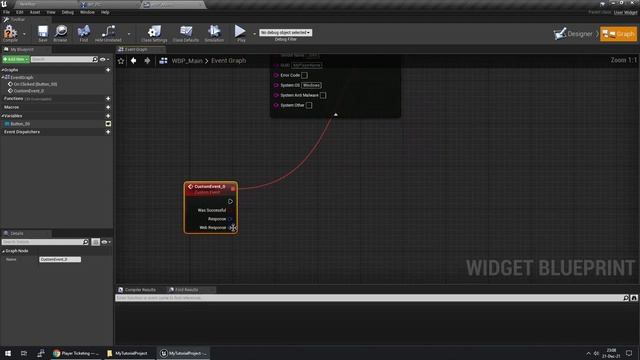Navigate forward in graph history
Image resolution: width=640 pixels, height=360 pixels.
pyautogui.click(x=147, y=61)
